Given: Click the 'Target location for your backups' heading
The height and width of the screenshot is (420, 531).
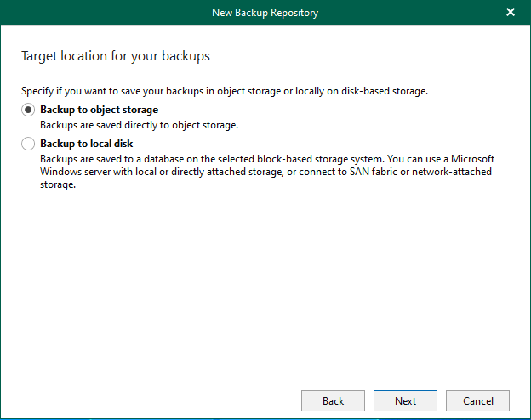Looking at the screenshot, I should click(x=115, y=56).
